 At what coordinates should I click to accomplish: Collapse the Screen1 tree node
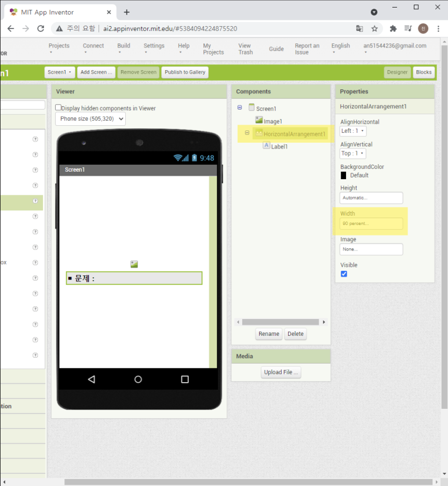[239, 107]
